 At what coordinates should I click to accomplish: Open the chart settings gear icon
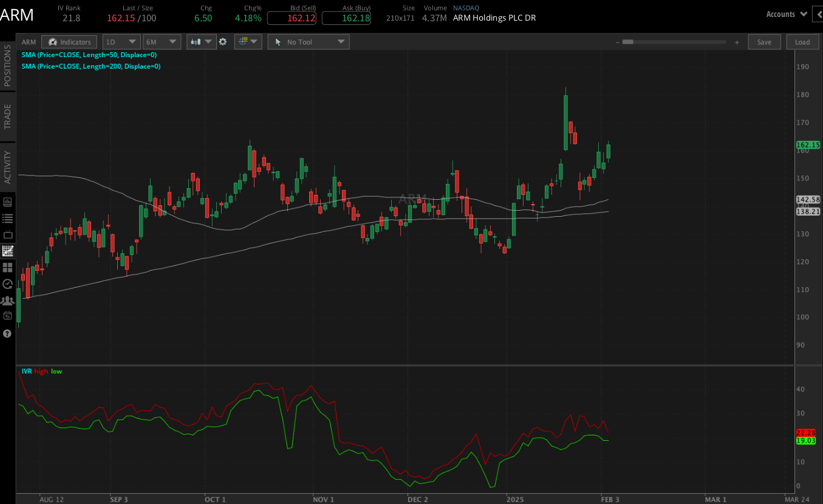pos(223,42)
